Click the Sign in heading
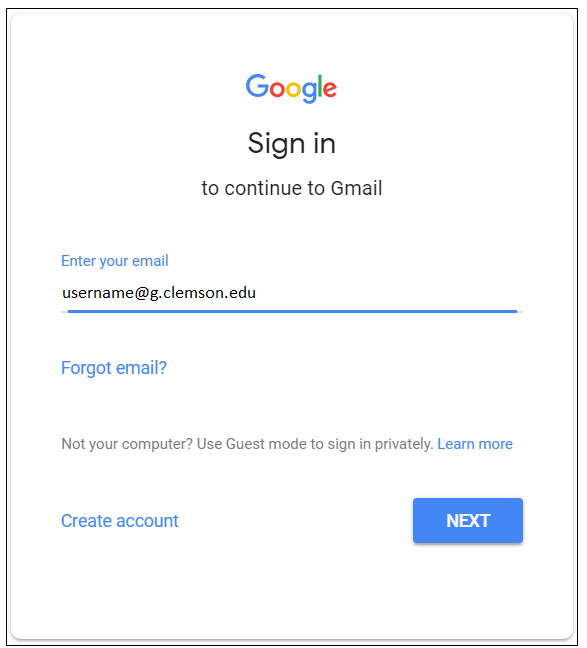 click(x=291, y=144)
